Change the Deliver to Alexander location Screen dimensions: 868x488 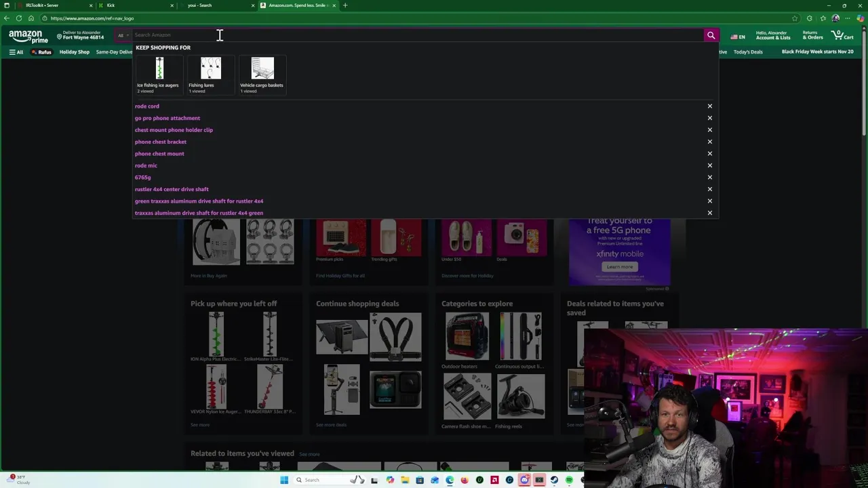80,35
